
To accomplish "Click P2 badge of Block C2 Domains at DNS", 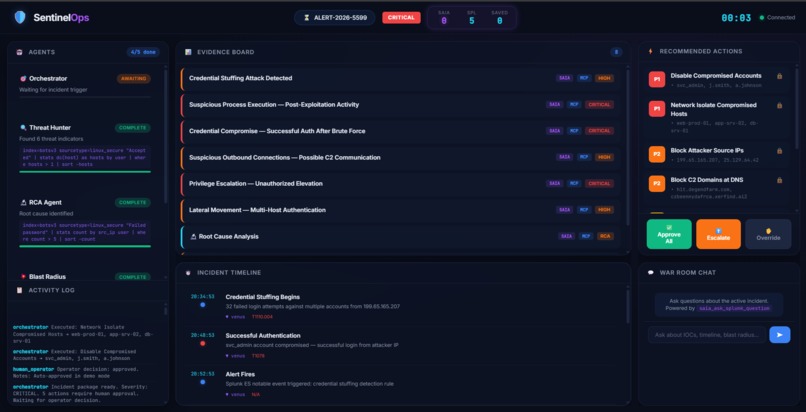I will (656, 183).
